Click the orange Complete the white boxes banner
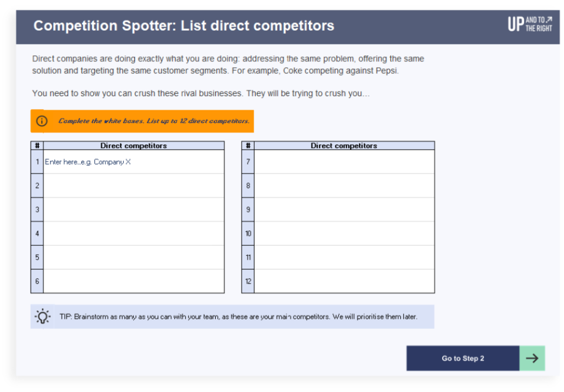 tap(142, 121)
